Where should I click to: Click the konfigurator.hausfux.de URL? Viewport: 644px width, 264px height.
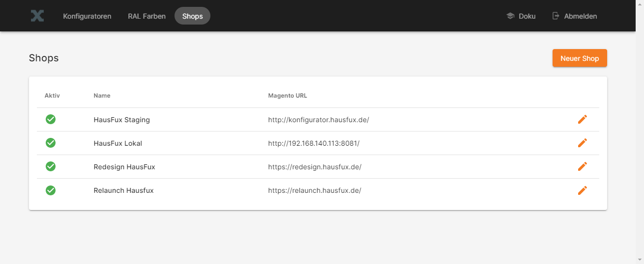[x=318, y=120]
